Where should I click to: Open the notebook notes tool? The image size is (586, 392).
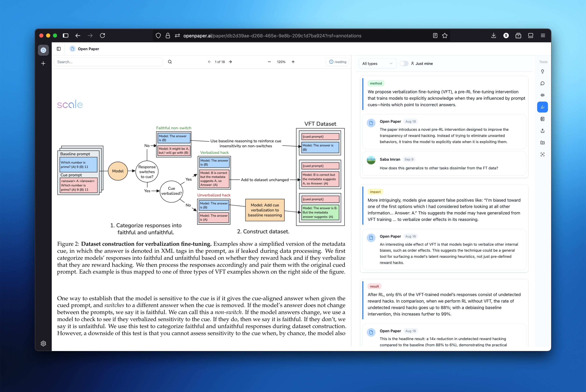pyautogui.click(x=542, y=119)
